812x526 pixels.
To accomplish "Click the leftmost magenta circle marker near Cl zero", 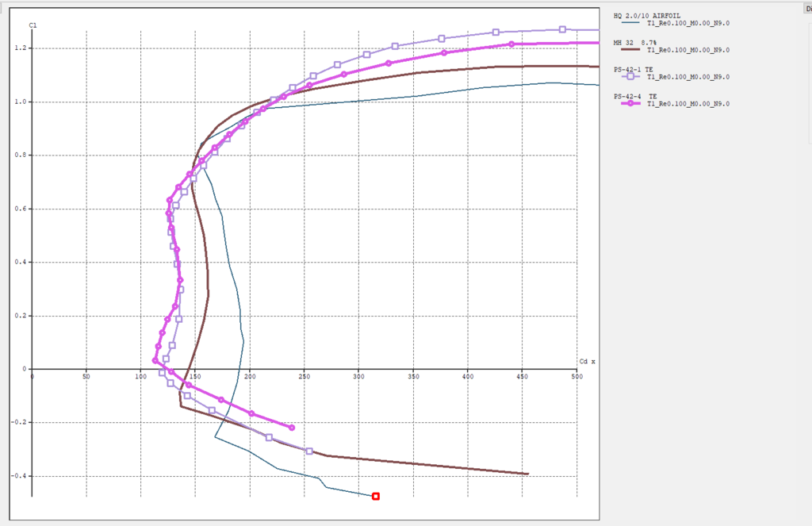I will [x=155, y=360].
